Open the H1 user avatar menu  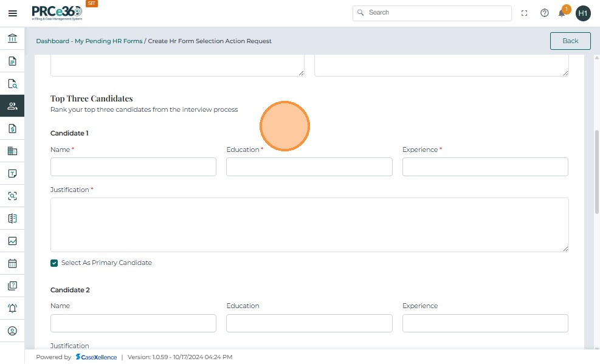tap(583, 13)
